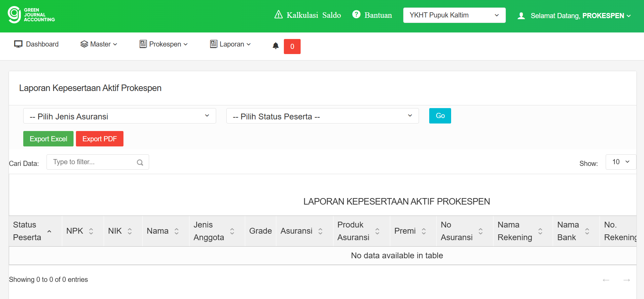644x299 pixels.
Task: Click 'LAPORAN KEPESERTAAN AKTIF PROKESPEN' table caption
Action: (x=397, y=201)
